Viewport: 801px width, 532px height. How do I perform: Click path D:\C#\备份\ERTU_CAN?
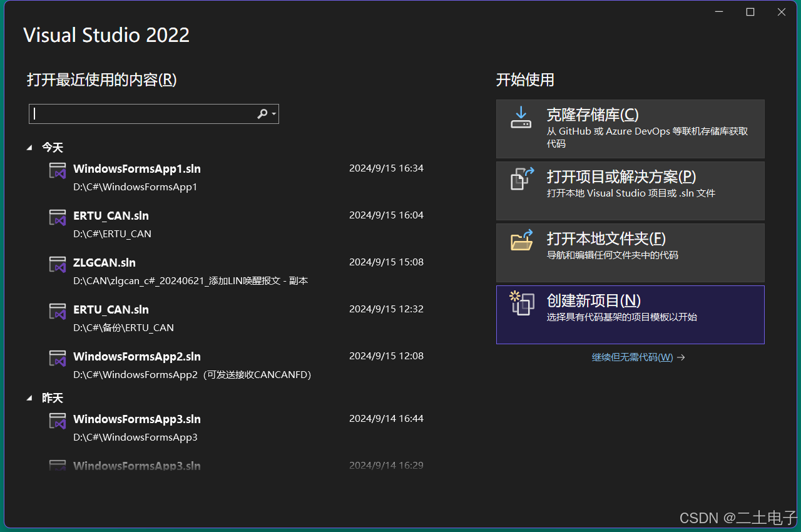(123, 328)
